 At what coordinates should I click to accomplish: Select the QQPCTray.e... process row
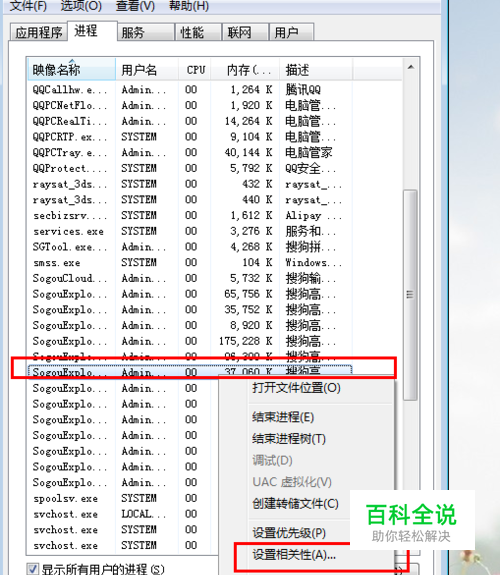click(190, 153)
